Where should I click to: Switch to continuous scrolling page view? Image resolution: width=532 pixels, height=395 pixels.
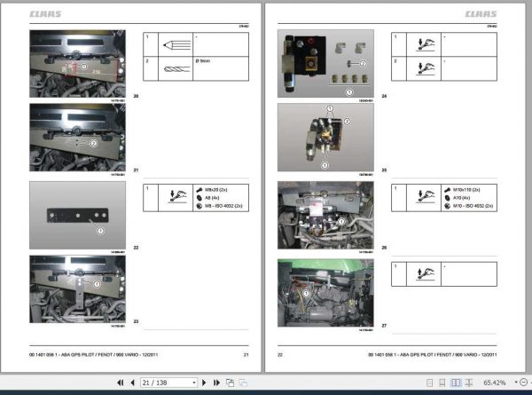pyautogui.click(x=442, y=383)
